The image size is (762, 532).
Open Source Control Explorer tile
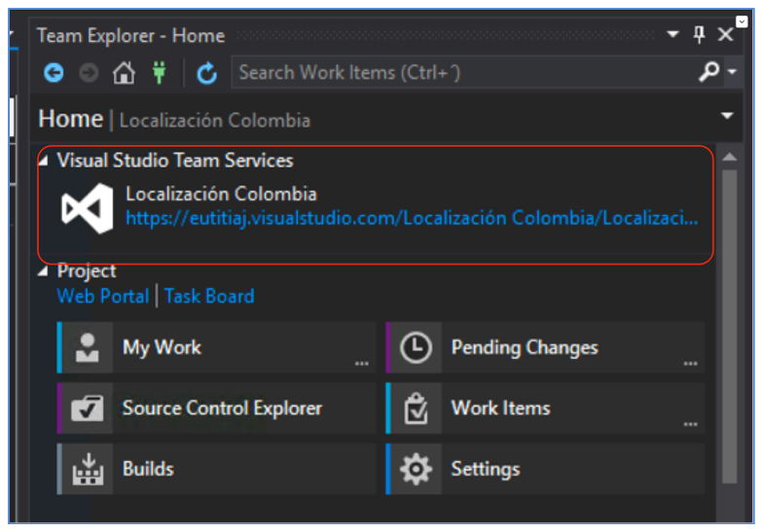(x=217, y=408)
